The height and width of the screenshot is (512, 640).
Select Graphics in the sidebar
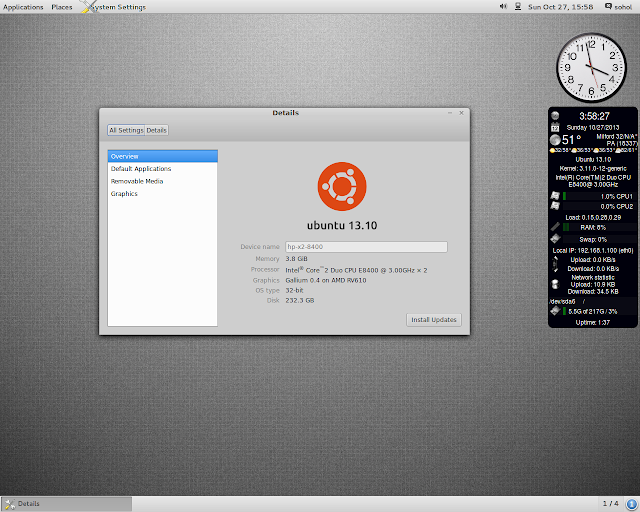point(162,194)
